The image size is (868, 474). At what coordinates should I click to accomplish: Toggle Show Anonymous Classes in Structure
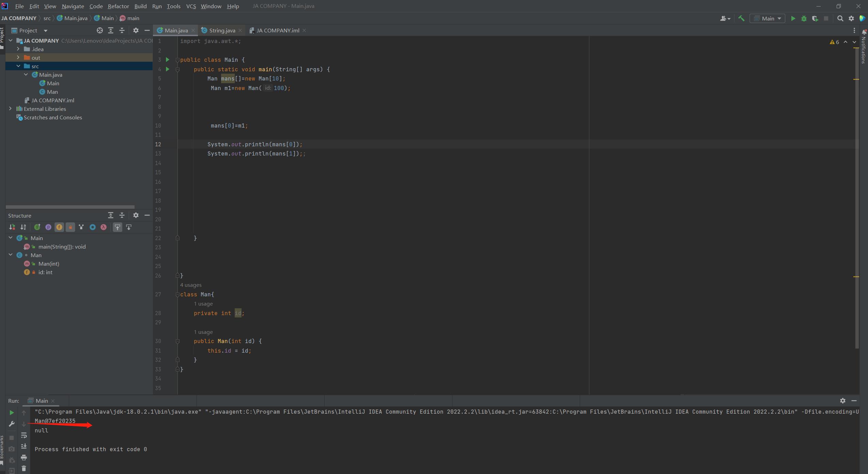tap(93, 227)
